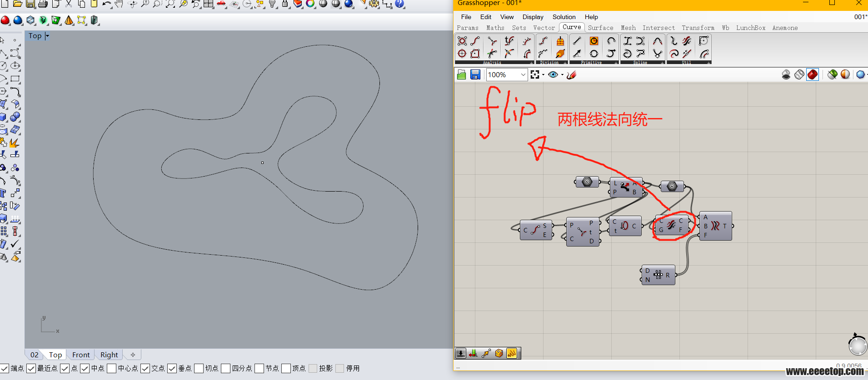The width and height of the screenshot is (868, 380).
Task: Click the padlock lock icon in Rhino toolbar
Action: (x=285, y=4)
